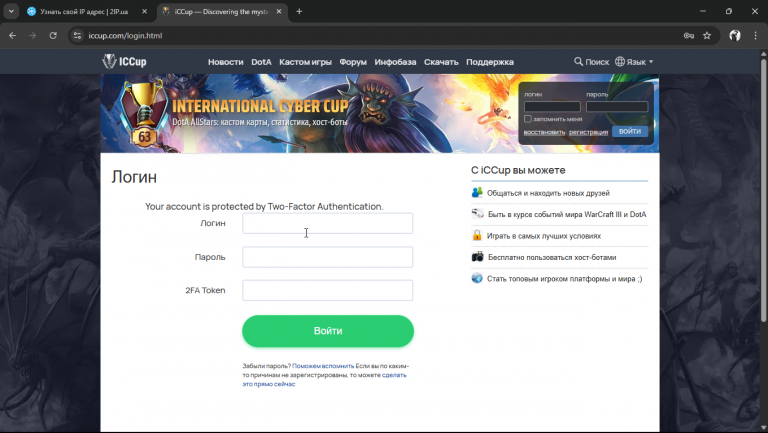Follow the Поможем вспомнить link
This screenshot has height=433, width=768.
[x=323, y=366]
